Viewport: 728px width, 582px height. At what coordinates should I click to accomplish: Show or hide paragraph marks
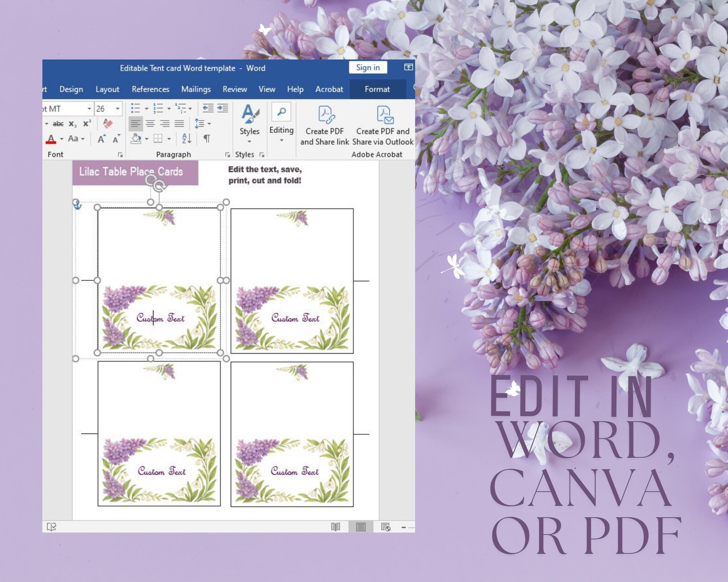(x=207, y=138)
